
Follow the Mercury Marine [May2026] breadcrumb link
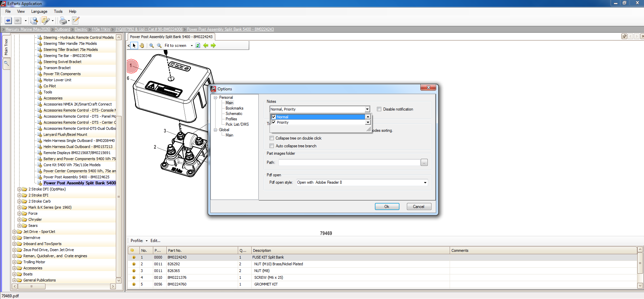(x=28, y=29)
